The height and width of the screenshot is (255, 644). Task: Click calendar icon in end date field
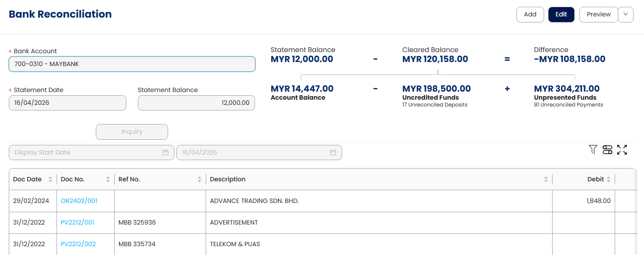(x=333, y=153)
